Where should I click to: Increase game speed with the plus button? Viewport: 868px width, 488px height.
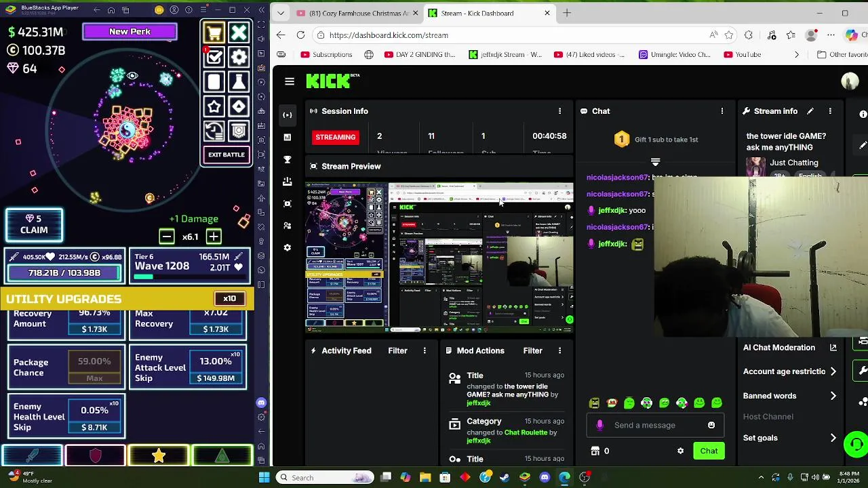coord(214,237)
